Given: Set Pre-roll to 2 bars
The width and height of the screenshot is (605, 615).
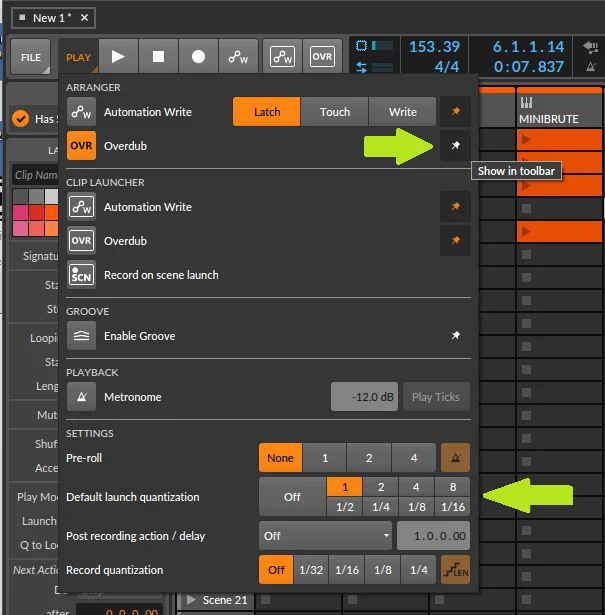Looking at the screenshot, I should (x=369, y=458).
